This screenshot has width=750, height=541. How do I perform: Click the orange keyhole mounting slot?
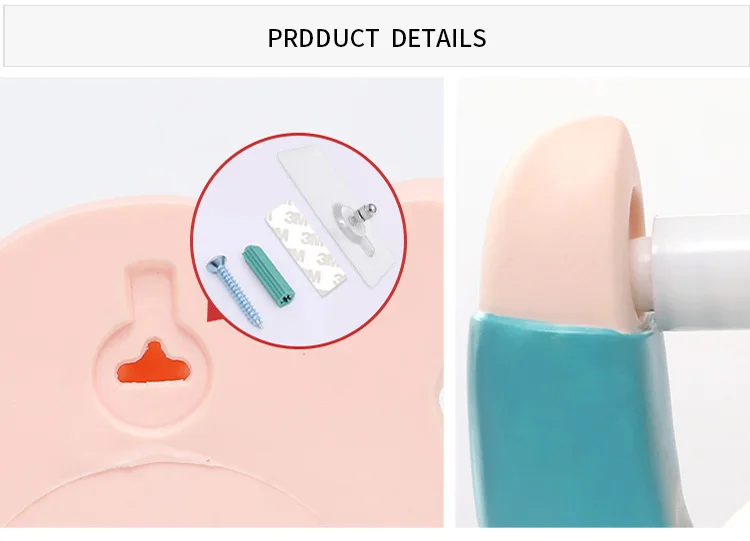pos(154,363)
